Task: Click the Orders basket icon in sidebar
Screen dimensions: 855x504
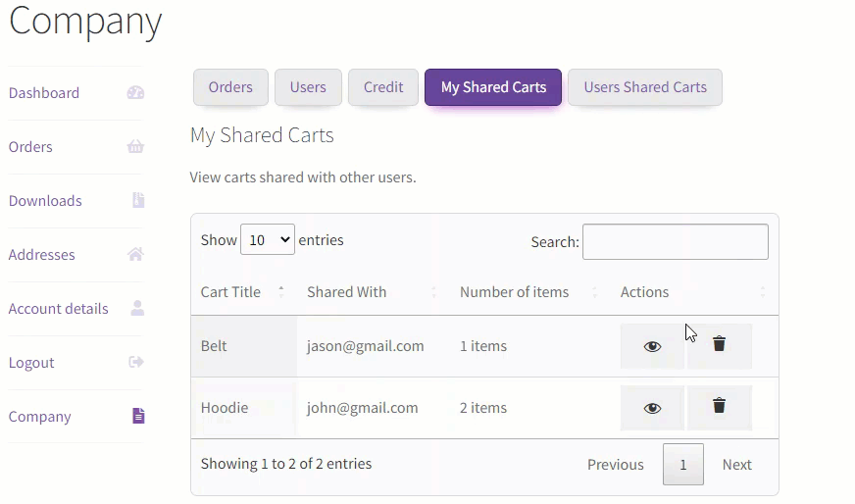Action: click(x=135, y=146)
